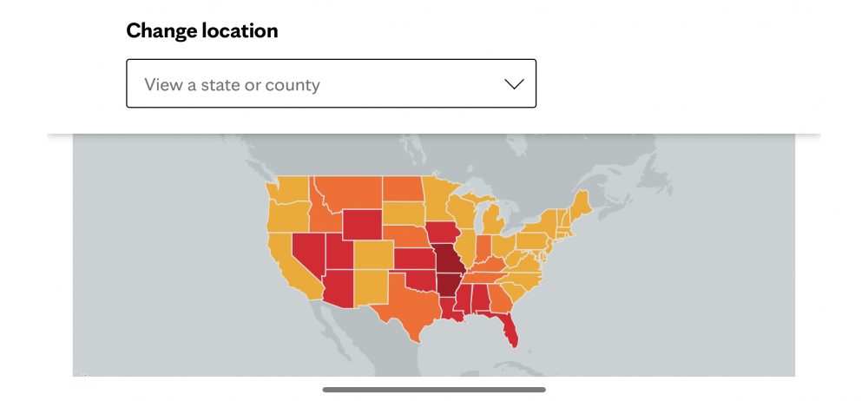868x401 pixels.
Task: Select Colorado on the map
Action: pos(373,254)
